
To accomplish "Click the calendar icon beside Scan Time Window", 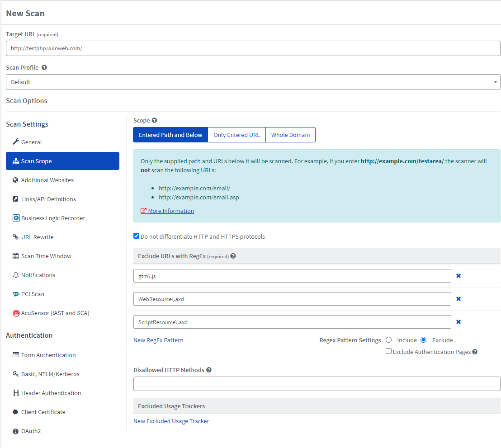I will click(15, 256).
